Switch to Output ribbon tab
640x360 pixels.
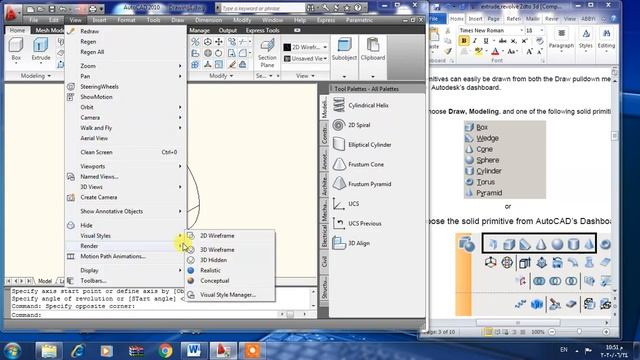[x=227, y=30]
